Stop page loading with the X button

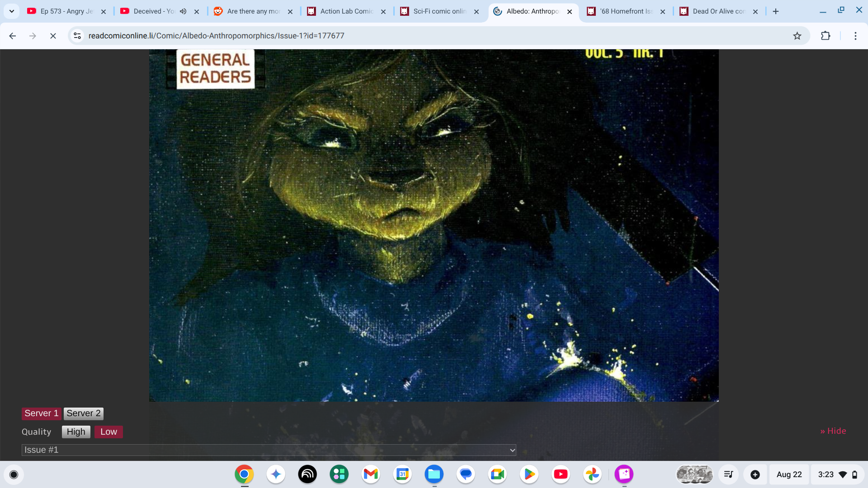tap(53, 36)
